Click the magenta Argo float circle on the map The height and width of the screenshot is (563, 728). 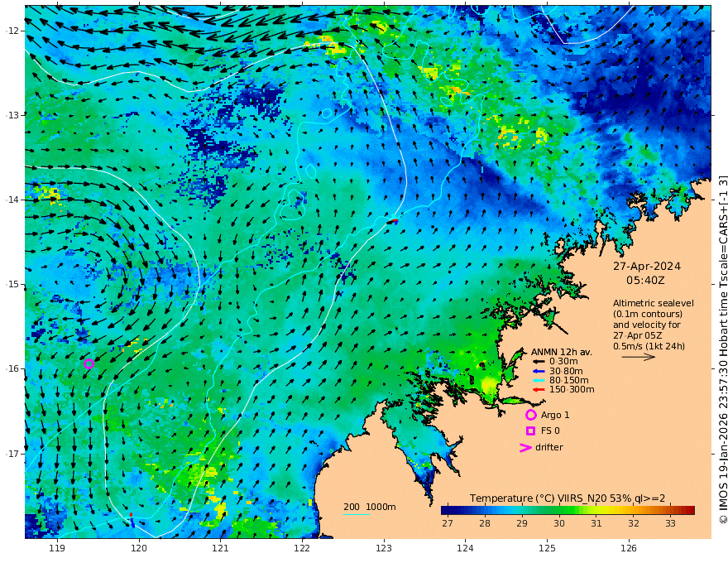coord(89,363)
